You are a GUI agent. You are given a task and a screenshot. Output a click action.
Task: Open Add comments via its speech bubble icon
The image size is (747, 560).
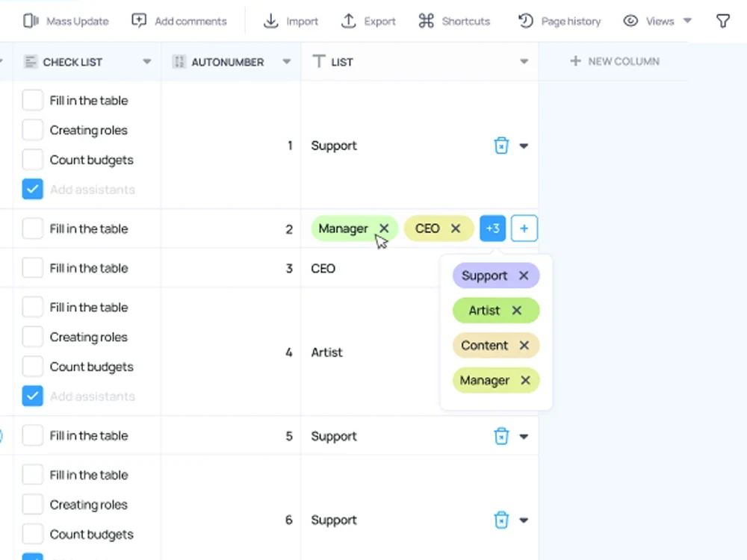[x=139, y=21]
